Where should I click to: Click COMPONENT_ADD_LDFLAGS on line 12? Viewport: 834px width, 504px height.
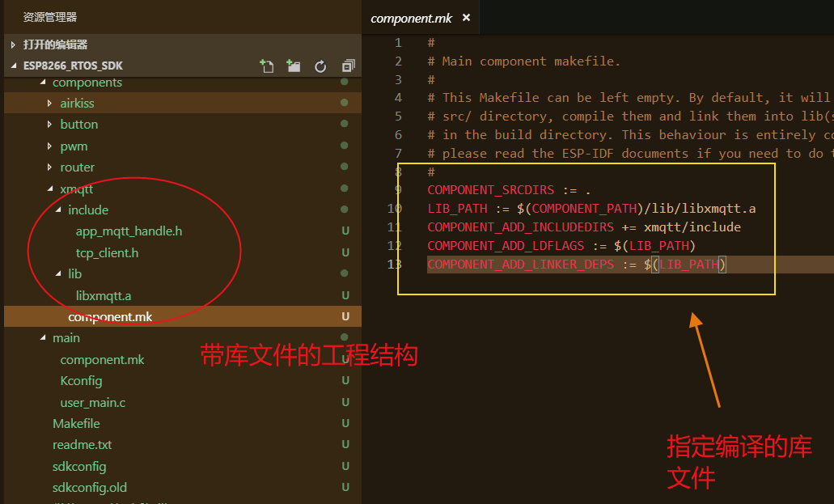pos(506,246)
